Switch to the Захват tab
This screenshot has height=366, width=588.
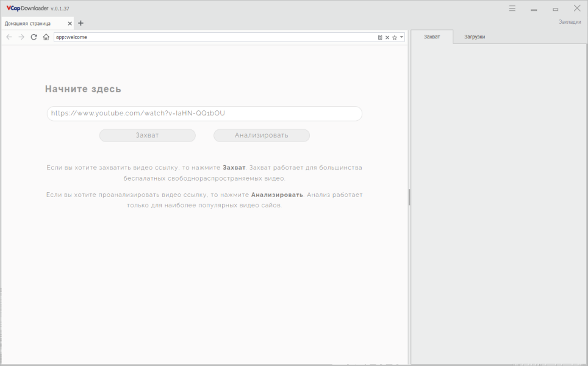(432, 37)
